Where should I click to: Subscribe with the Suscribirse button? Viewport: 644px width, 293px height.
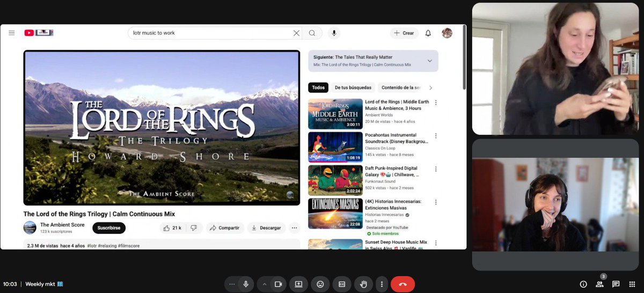click(x=109, y=228)
